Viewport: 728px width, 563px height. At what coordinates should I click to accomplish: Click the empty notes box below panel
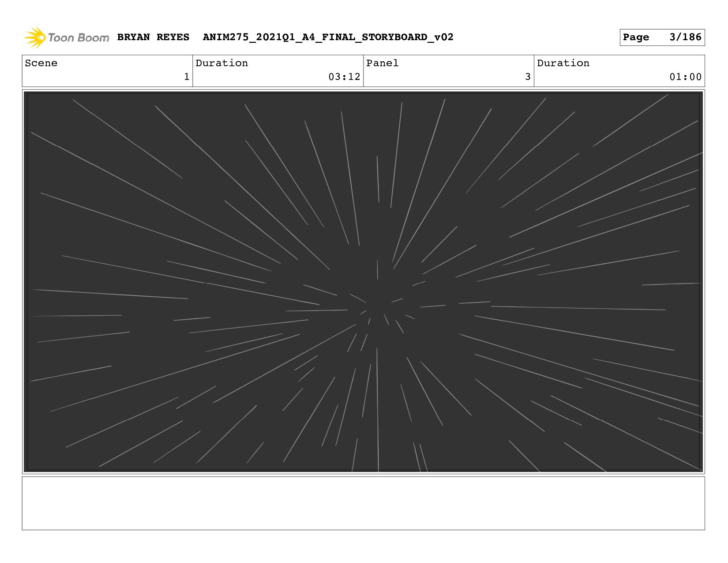[x=363, y=503]
